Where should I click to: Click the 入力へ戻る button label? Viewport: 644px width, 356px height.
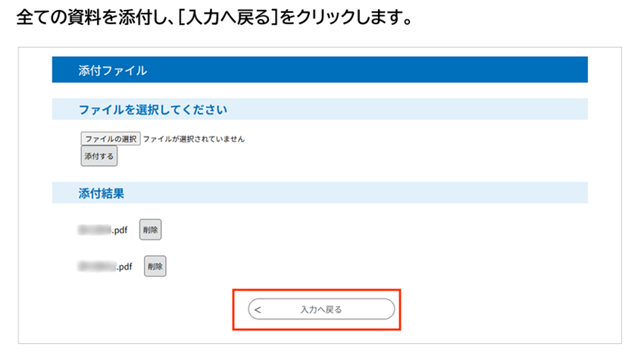321,309
